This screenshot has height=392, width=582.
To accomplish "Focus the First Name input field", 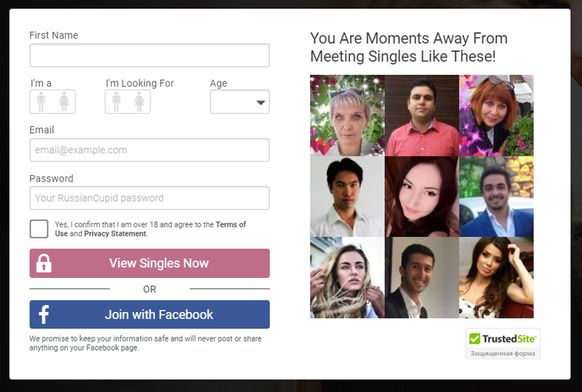I will pyautogui.click(x=150, y=55).
